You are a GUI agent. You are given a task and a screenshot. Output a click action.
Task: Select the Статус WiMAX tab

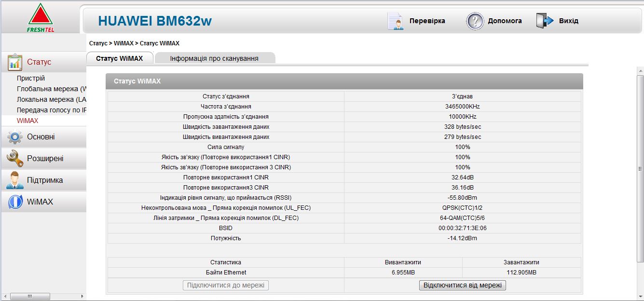point(120,58)
